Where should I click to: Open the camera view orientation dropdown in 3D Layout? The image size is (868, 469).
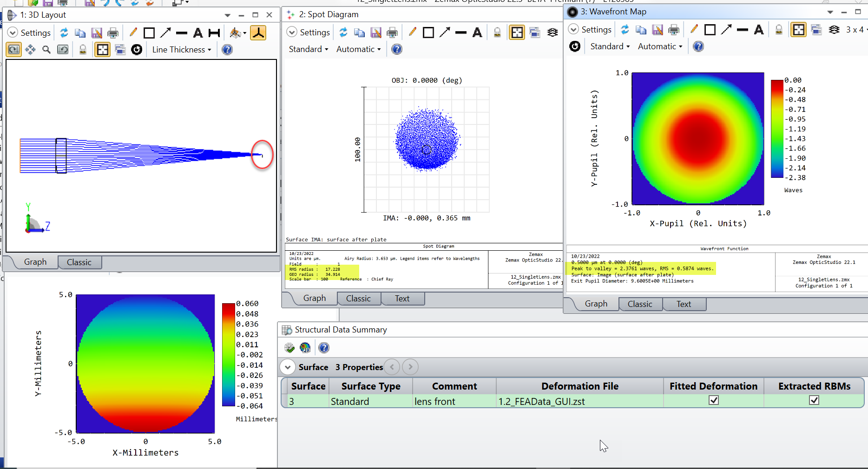(238, 33)
